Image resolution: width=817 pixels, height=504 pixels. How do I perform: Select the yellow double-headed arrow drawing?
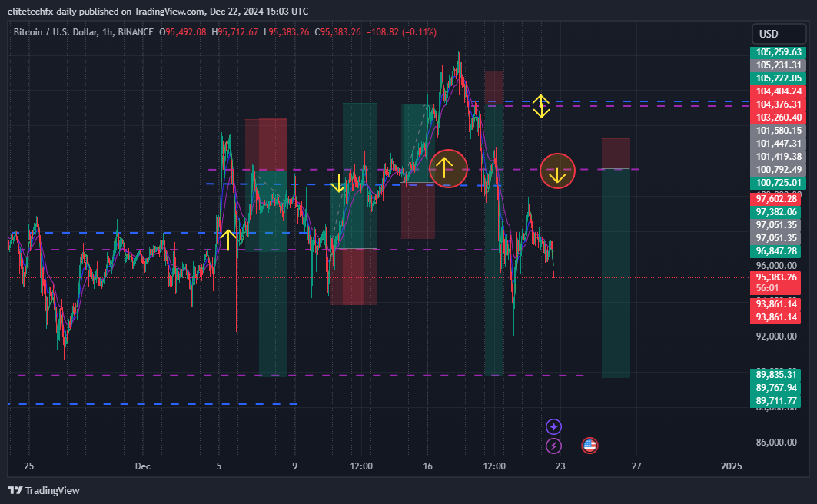[541, 106]
